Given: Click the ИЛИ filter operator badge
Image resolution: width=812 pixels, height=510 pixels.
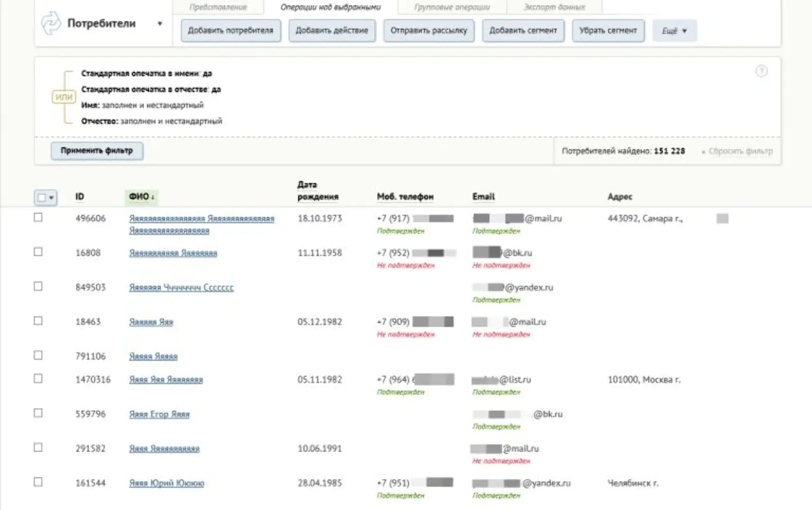Looking at the screenshot, I should pyautogui.click(x=64, y=97).
